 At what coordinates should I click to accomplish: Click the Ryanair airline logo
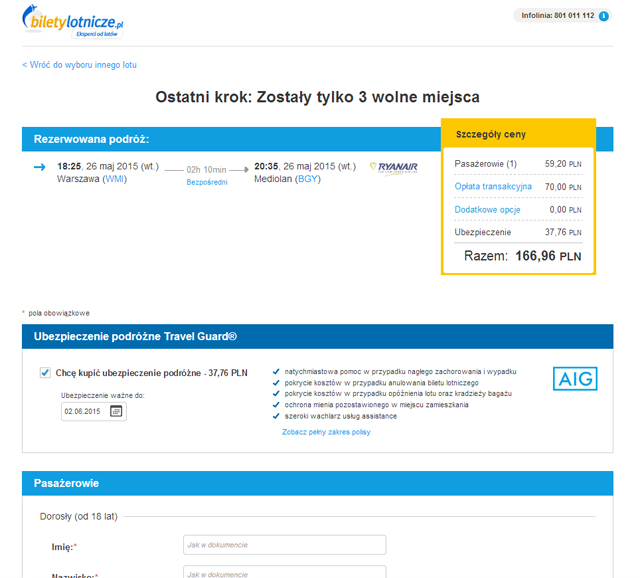[393, 167]
